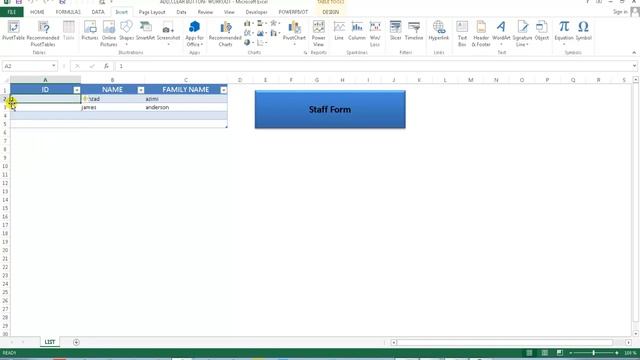Open the WordArt styles
Image resolution: width=640 pixels, height=360 pixels.
501,33
